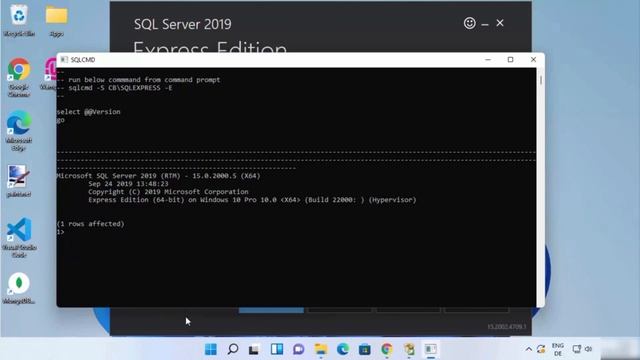Click the 'Sep 24 2019 13:48:23' line

128,184
